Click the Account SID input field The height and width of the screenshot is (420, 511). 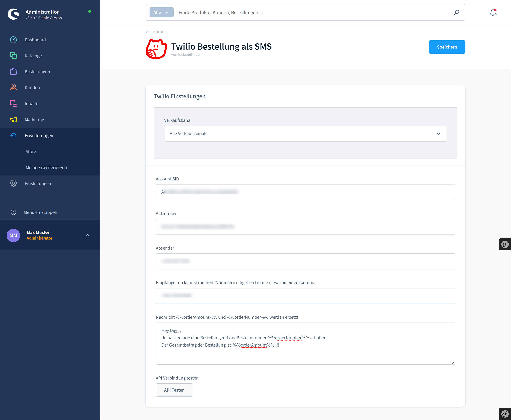pyautogui.click(x=305, y=192)
